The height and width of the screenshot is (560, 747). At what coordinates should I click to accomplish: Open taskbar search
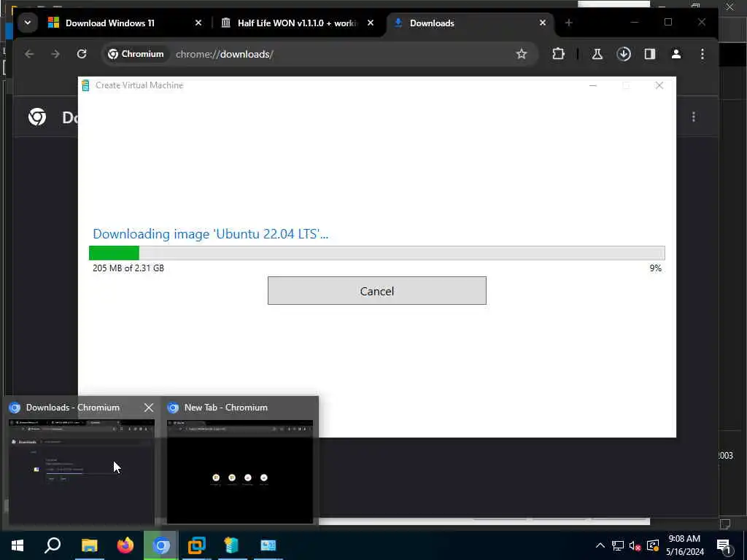53,545
